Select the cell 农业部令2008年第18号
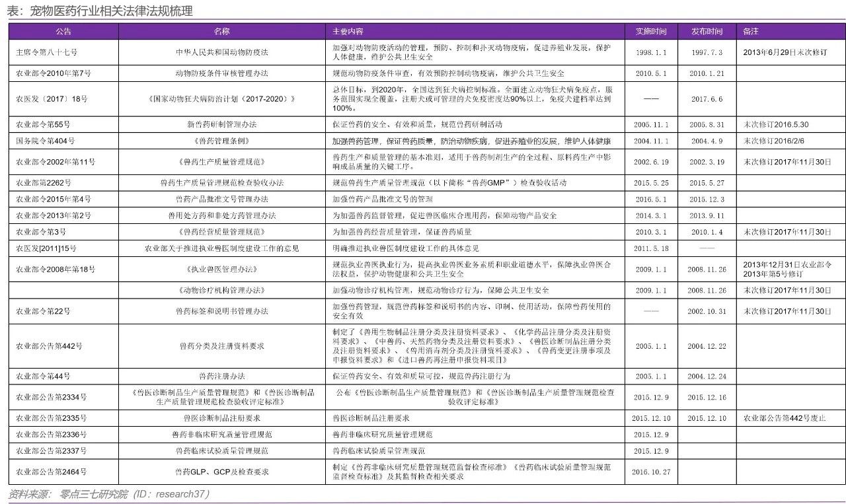Viewport: 846px width, 504px height. [56, 270]
